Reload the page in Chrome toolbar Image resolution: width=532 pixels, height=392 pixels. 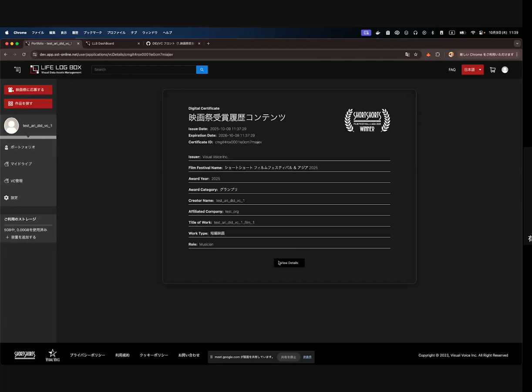tap(24, 54)
